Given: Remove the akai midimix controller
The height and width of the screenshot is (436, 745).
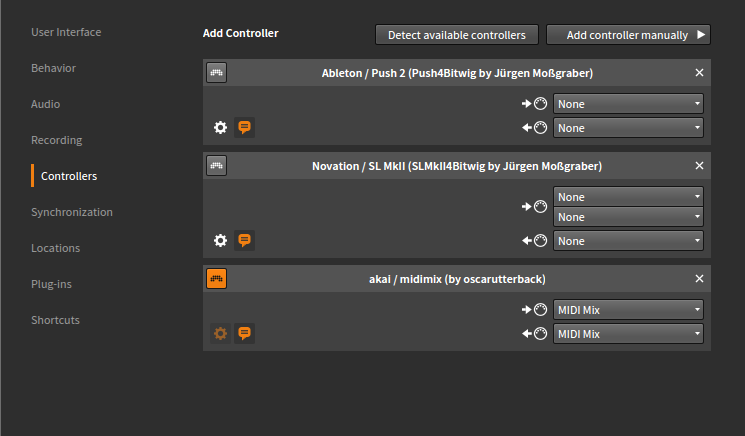Looking at the screenshot, I should [699, 279].
